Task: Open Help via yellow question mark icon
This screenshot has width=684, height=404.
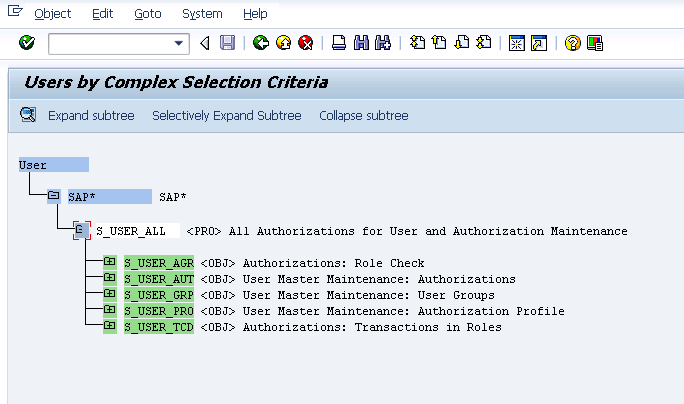Action: click(x=573, y=43)
